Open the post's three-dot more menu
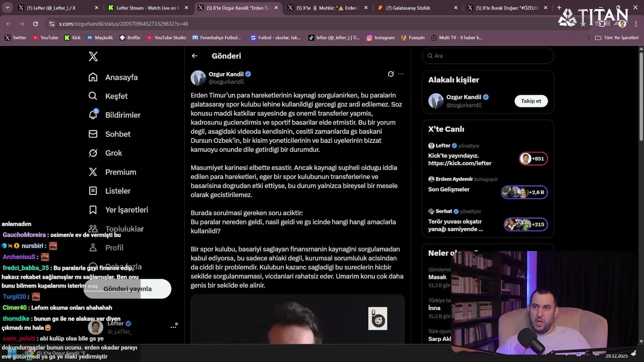 pos(401,74)
